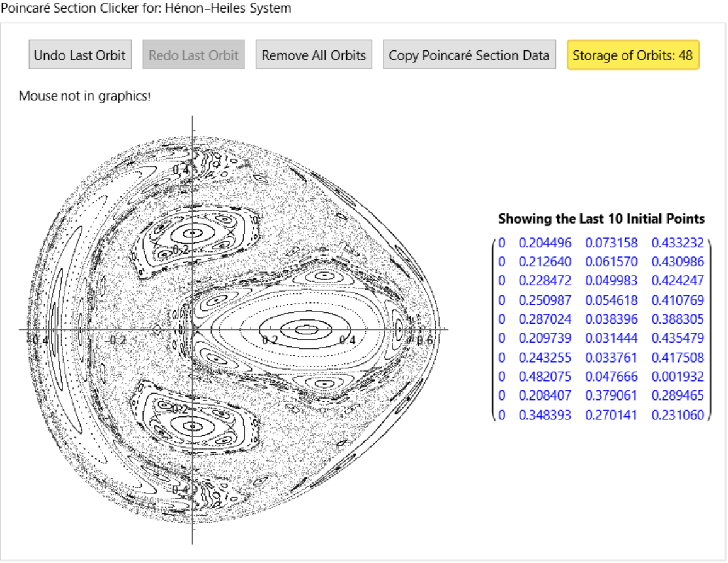Copy Poincaré Section Data to clipboard
Viewport: 728px width, 563px height.
point(469,55)
